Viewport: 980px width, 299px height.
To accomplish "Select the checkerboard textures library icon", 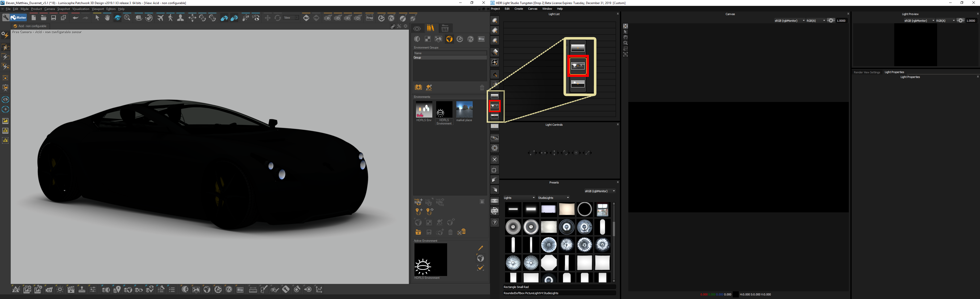I will coord(428,39).
